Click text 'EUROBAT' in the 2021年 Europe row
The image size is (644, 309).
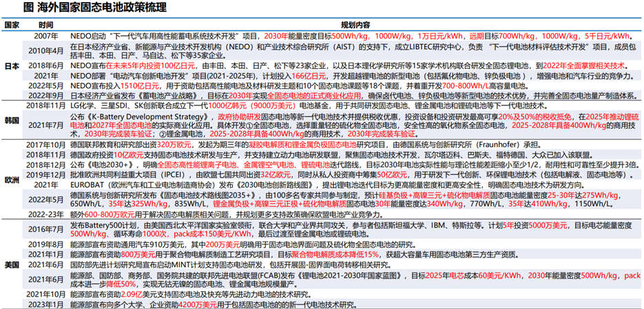pyautogui.click(x=88, y=185)
